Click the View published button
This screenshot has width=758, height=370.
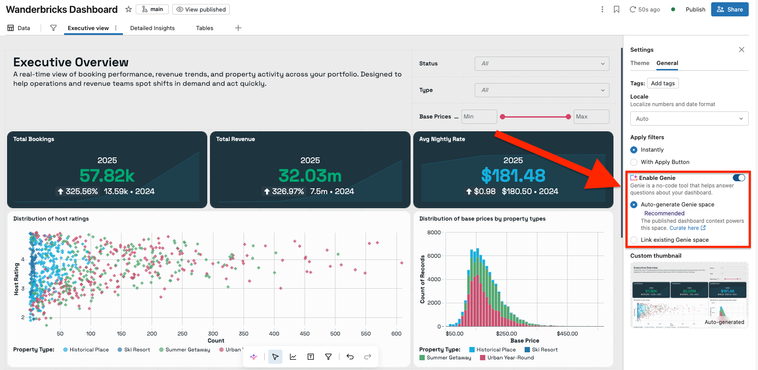pos(201,9)
